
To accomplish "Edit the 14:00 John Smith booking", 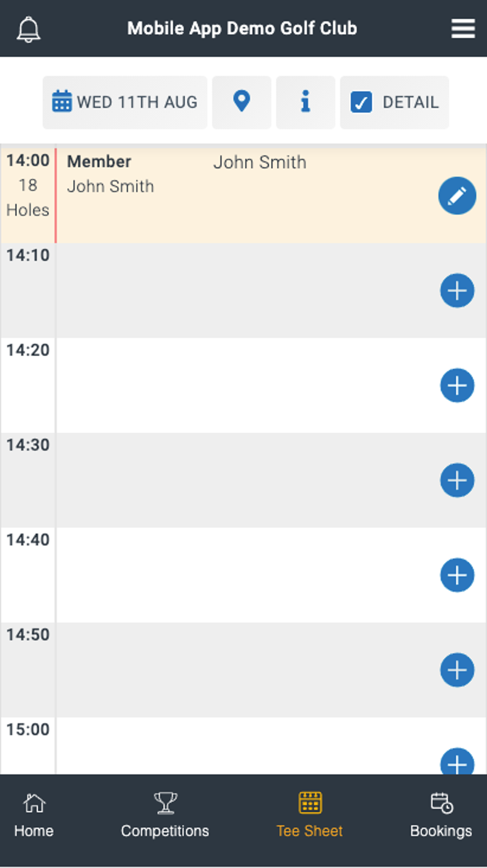I will [457, 196].
